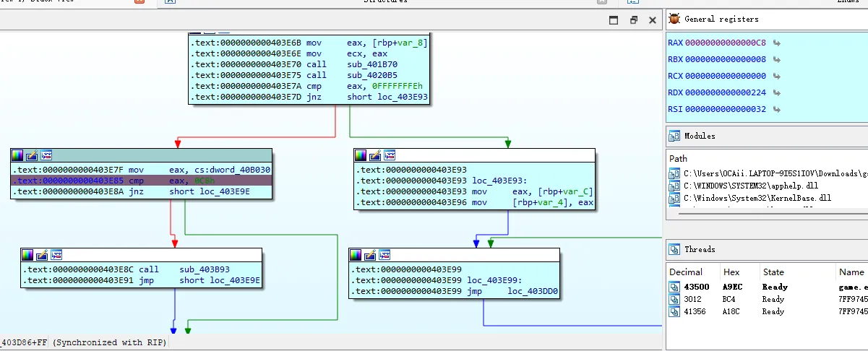Open the Modules panel title
868x351 pixels.
[x=700, y=136]
